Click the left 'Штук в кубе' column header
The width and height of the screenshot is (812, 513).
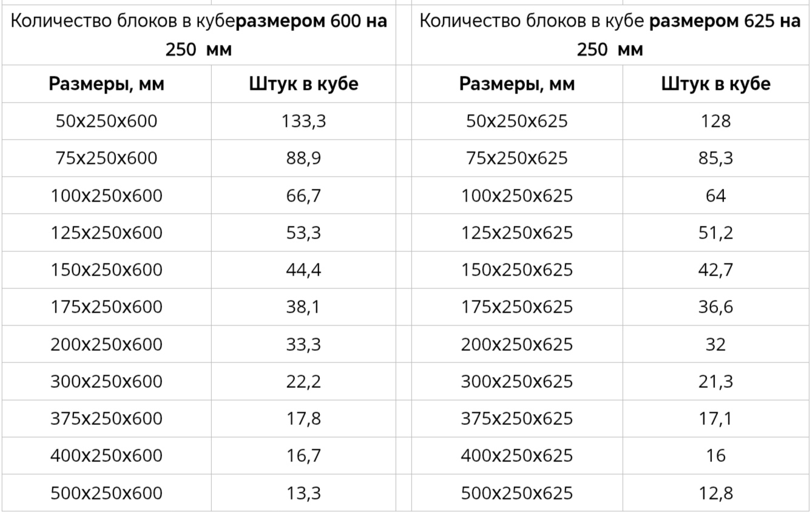(x=303, y=84)
